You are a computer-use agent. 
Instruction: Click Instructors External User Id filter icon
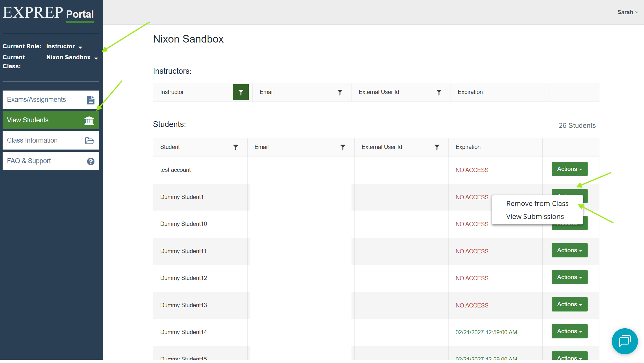tap(439, 92)
